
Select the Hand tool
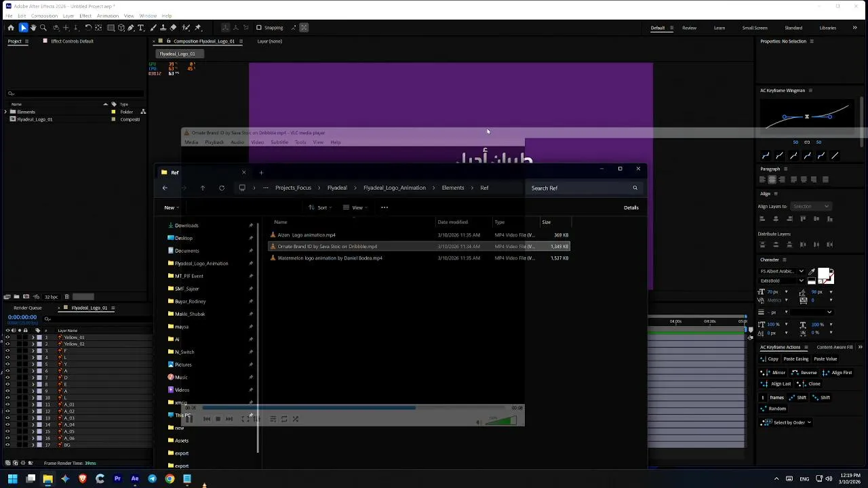33,28
